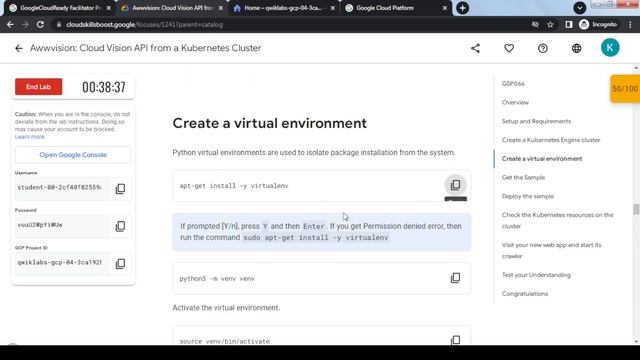
Task: Jump to Congratulations section
Action: tap(524, 294)
